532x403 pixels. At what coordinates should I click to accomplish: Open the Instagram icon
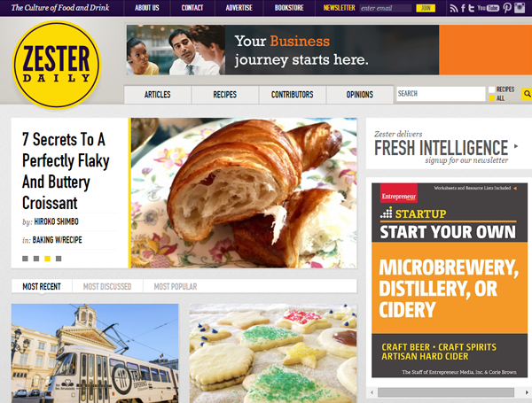(520, 8)
